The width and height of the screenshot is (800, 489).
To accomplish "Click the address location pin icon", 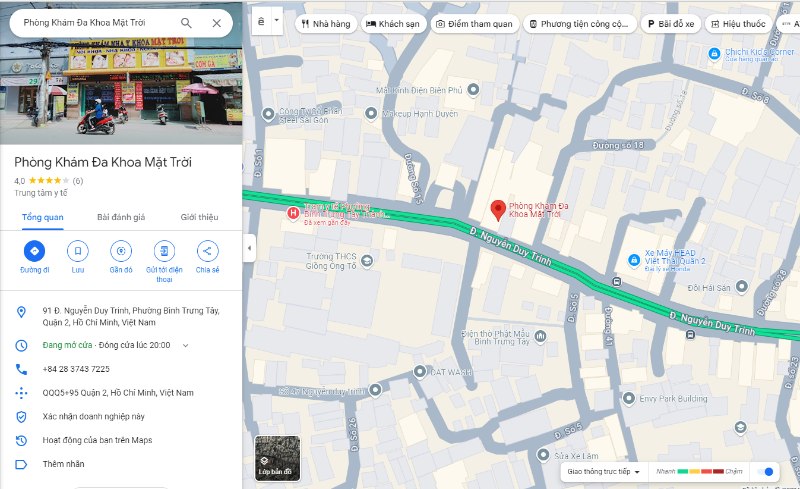I will coord(21,312).
